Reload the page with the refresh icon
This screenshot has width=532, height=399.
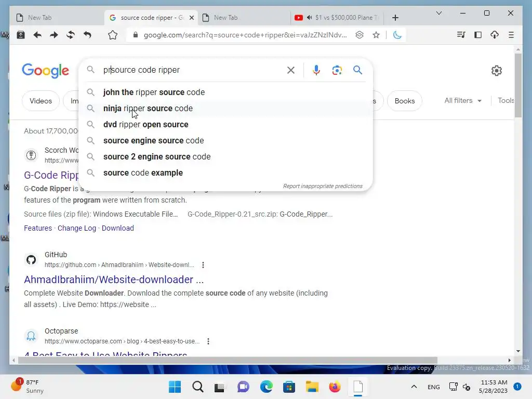pos(71,35)
